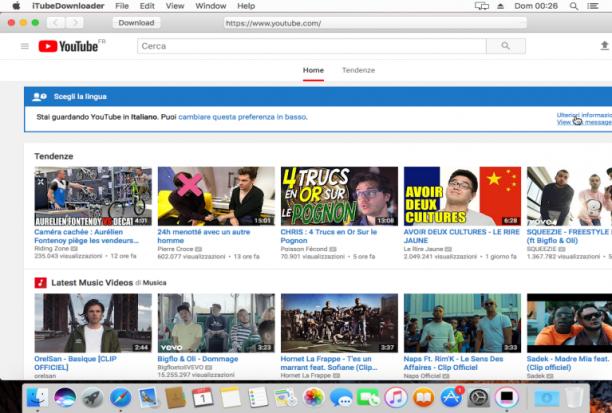
Task: Open the View menu
Action: [x=174, y=6]
